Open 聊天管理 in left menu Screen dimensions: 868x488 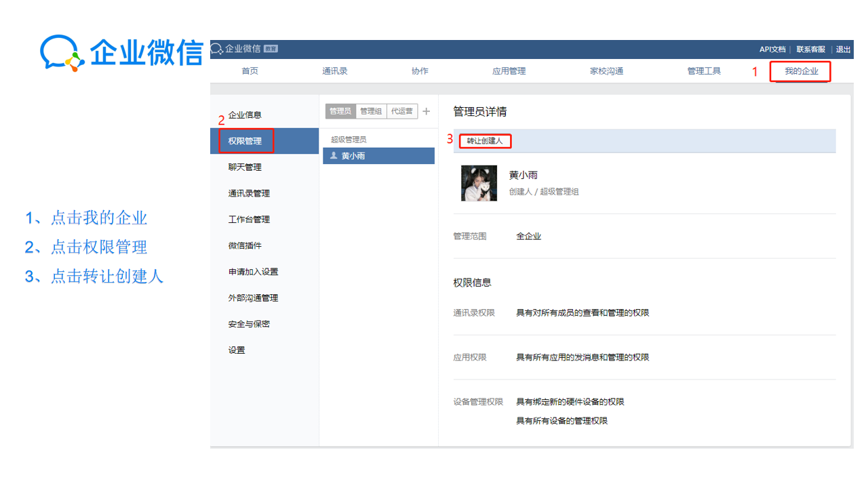[x=245, y=167]
